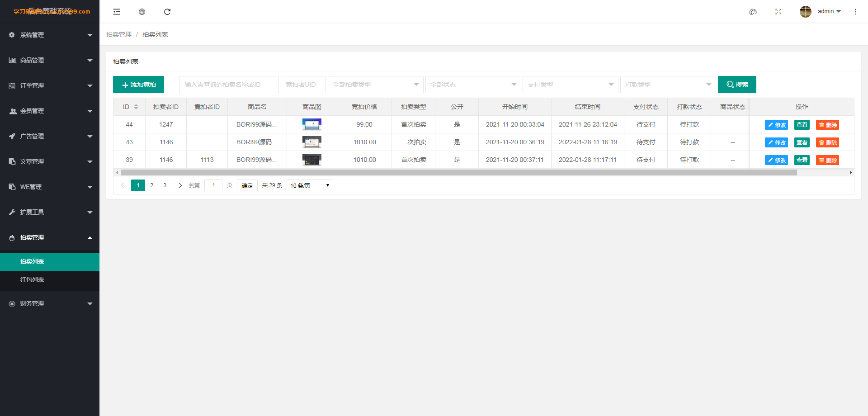This screenshot has height=416, width=868.
Task: Click the refresh icon in the top toolbar
Action: [x=167, y=12]
